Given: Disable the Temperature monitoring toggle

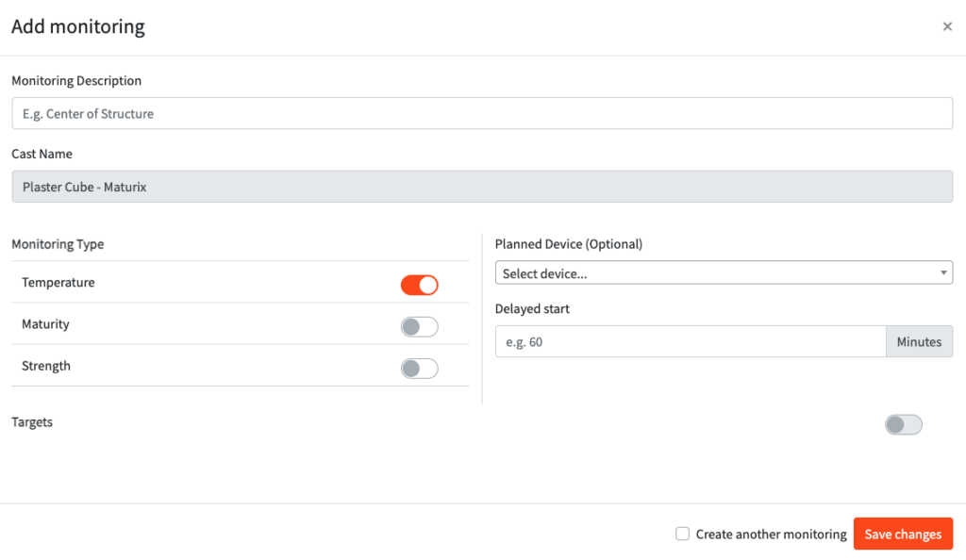Looking at the screenshot, I should [x=420, y=285].
